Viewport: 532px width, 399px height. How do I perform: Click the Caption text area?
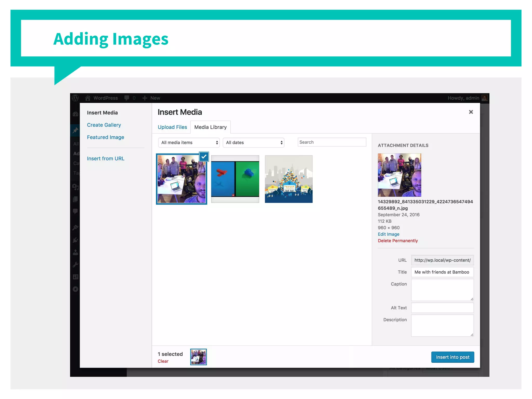coord(442,290)
